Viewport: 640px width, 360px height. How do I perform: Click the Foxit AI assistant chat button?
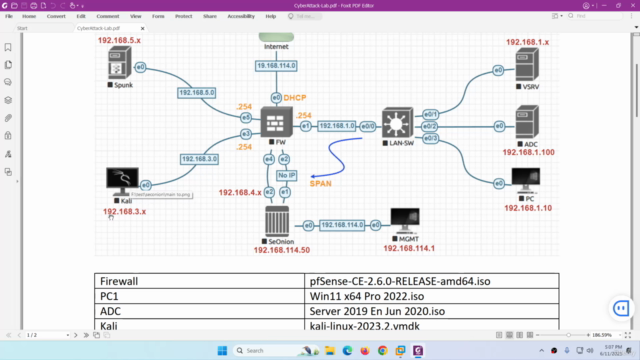point(621,308)
